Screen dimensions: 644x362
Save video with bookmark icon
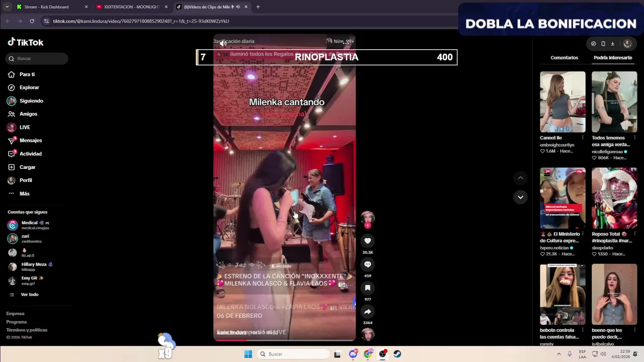(368, 288)
